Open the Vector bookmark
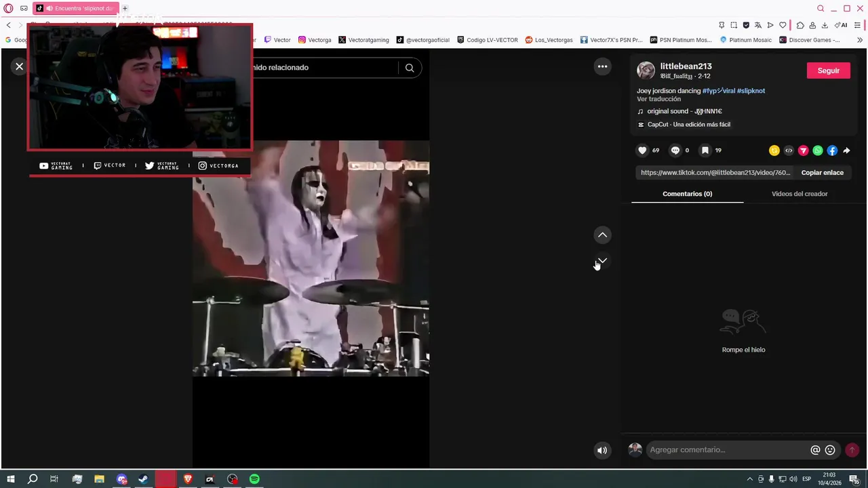868x488 pixels. [277, 40]
